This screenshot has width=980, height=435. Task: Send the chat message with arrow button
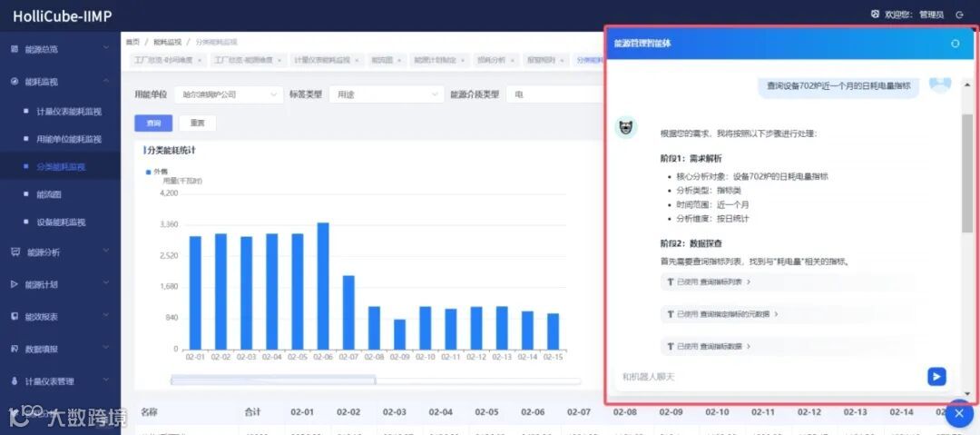tap(936, 376)
